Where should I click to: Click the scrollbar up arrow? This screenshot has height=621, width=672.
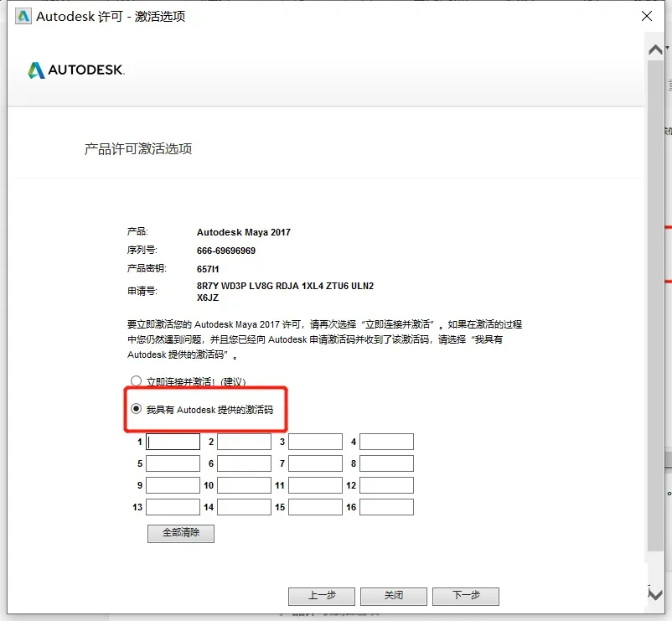[655, 49]
